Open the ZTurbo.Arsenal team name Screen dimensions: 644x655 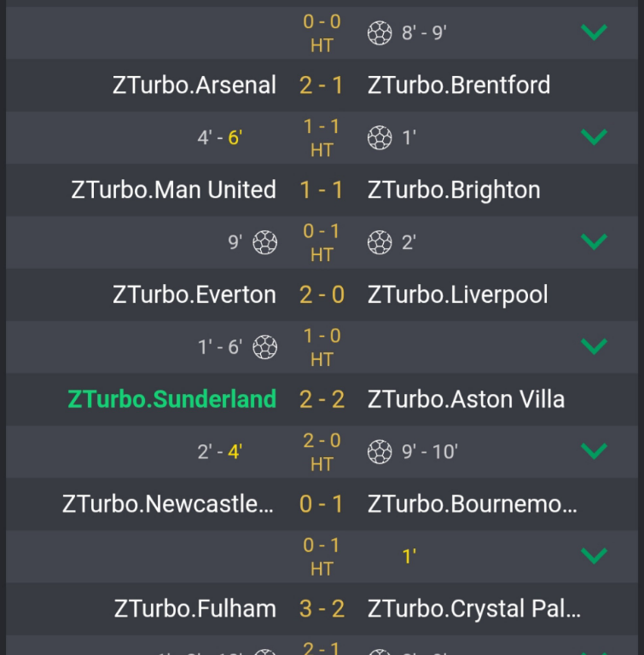194,85
